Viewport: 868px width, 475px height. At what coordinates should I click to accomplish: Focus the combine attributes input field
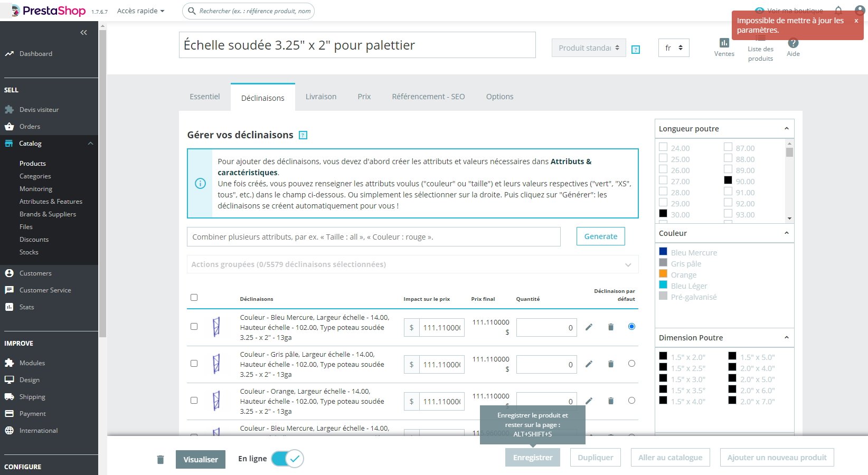(x=374, y=236)
